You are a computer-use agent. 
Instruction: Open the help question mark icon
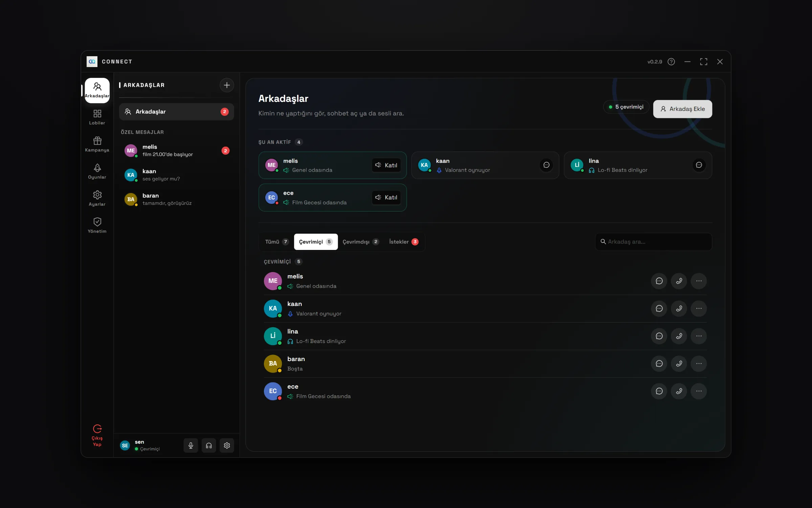671,62
